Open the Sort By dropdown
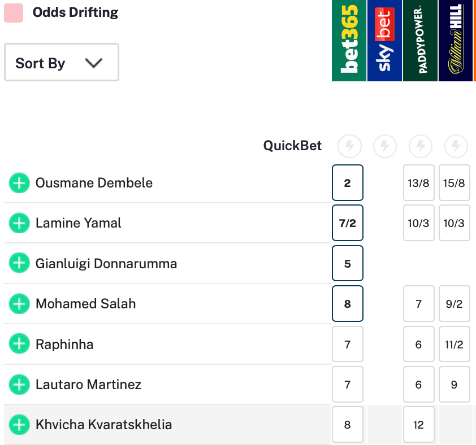Screen dimensions: 476x445 [61, 62]
